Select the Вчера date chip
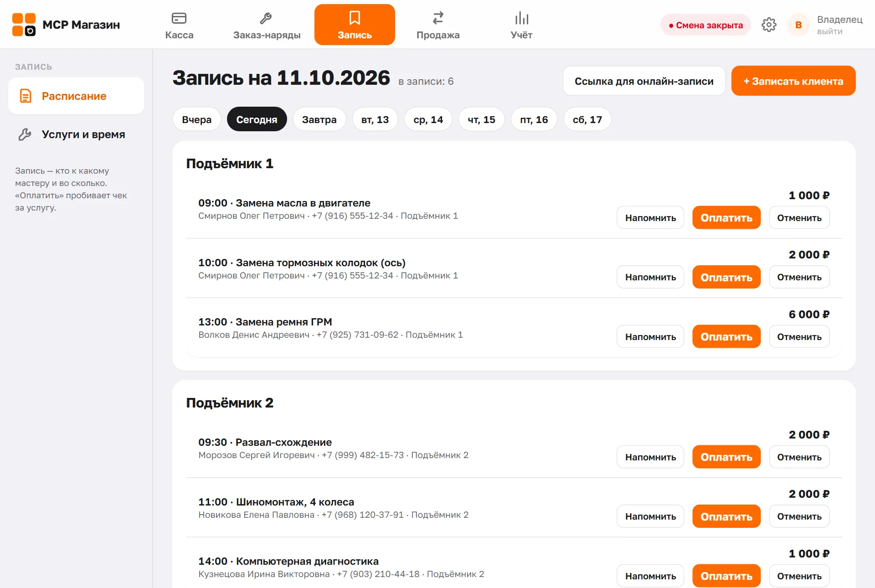This screenshot has height=588, width=875. [x=196, y=119]
